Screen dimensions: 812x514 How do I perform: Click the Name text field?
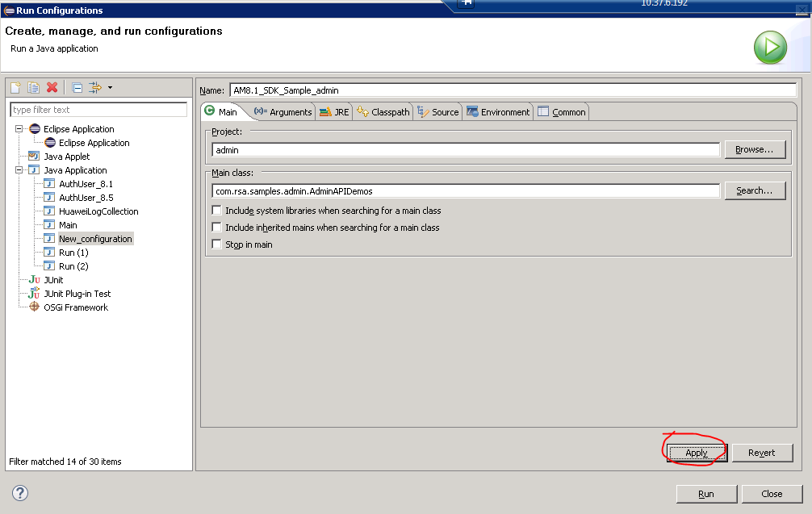point(512,90)
